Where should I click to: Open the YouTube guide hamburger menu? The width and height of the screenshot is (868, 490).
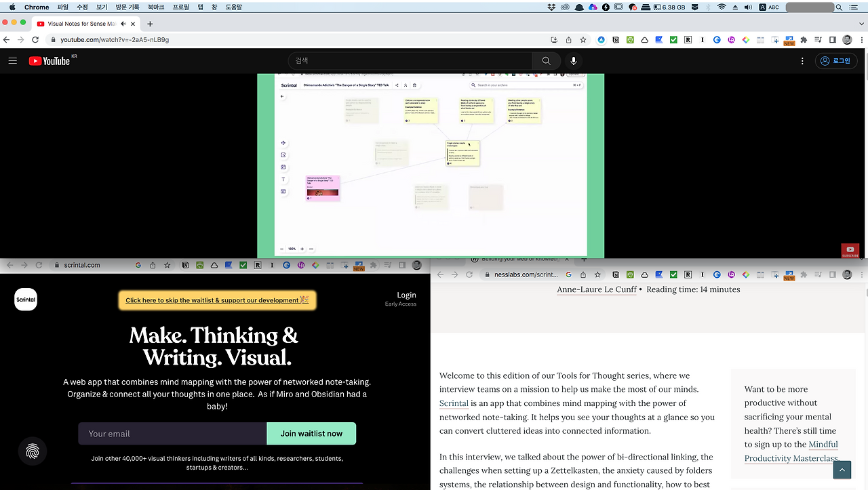[12, 60]
